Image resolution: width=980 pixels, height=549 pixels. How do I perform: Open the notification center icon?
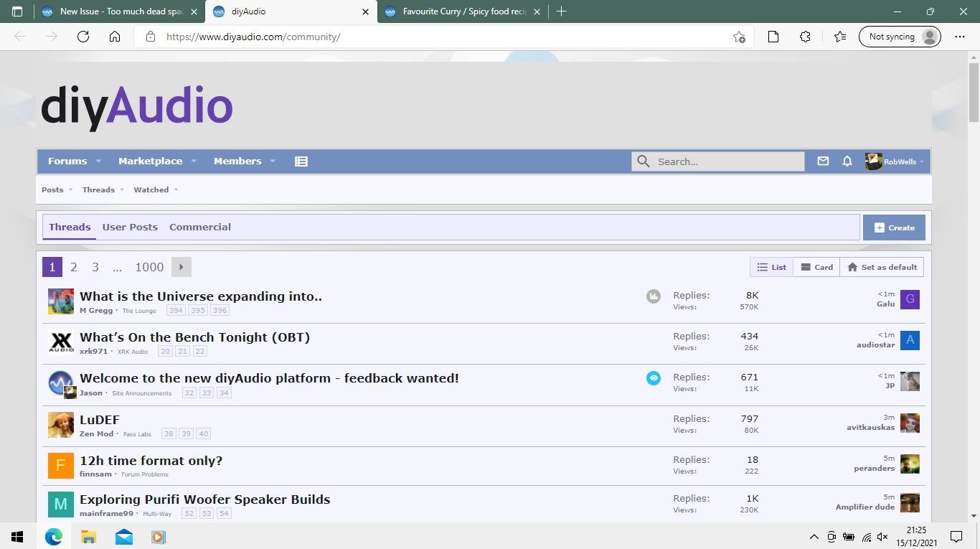pos(956,536)
